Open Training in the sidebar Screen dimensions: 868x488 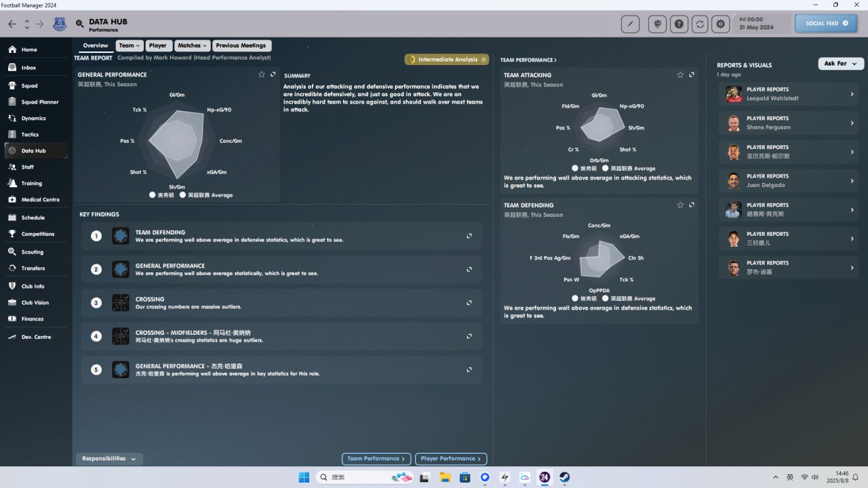(x=36, y=184)
